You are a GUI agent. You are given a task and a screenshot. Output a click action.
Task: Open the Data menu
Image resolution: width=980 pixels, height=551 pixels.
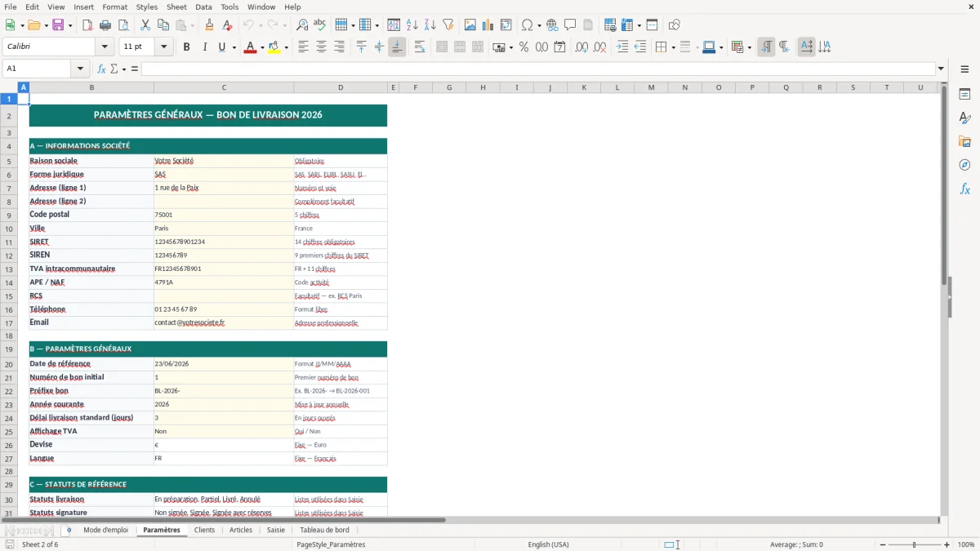point(203,7)
